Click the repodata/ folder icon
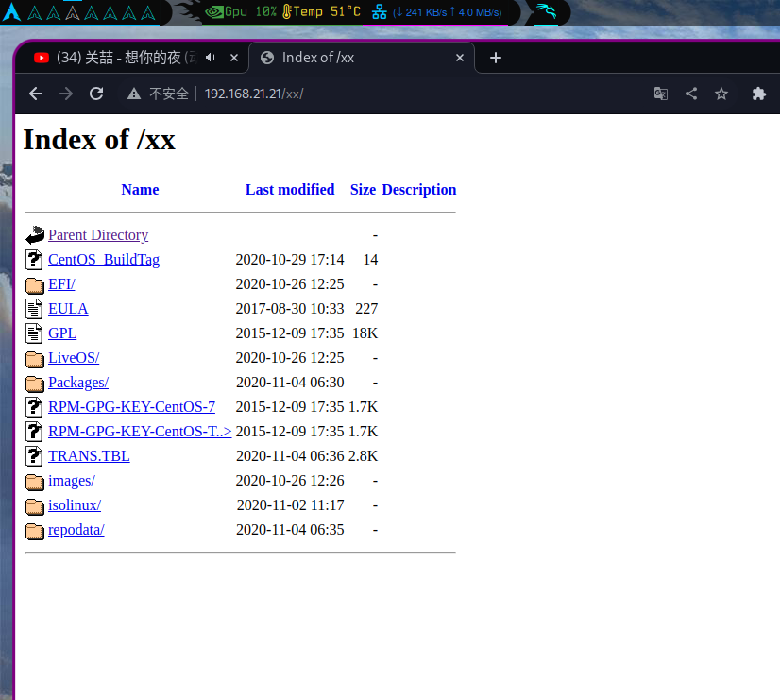 click(35, 530)
